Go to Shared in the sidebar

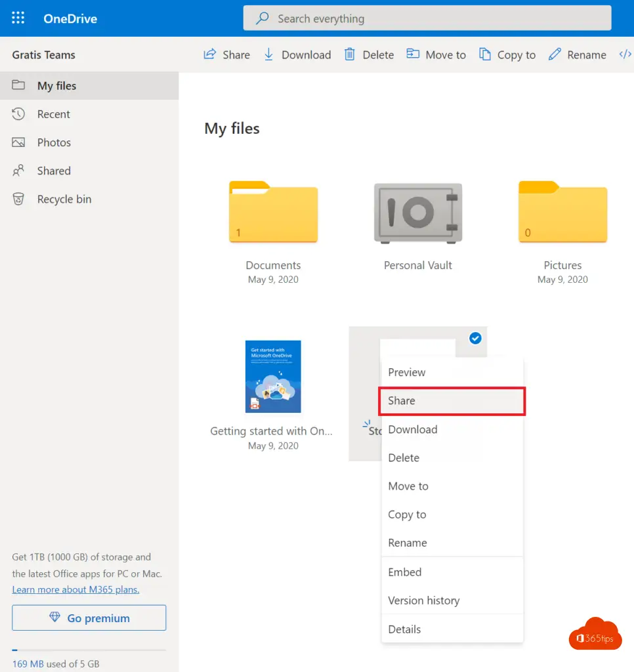point(89,171)
